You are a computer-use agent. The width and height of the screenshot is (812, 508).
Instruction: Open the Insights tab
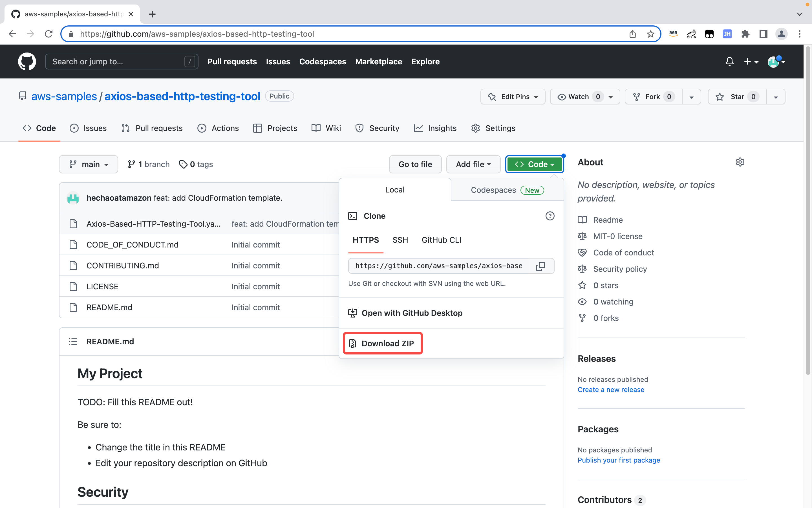[435, 128]
